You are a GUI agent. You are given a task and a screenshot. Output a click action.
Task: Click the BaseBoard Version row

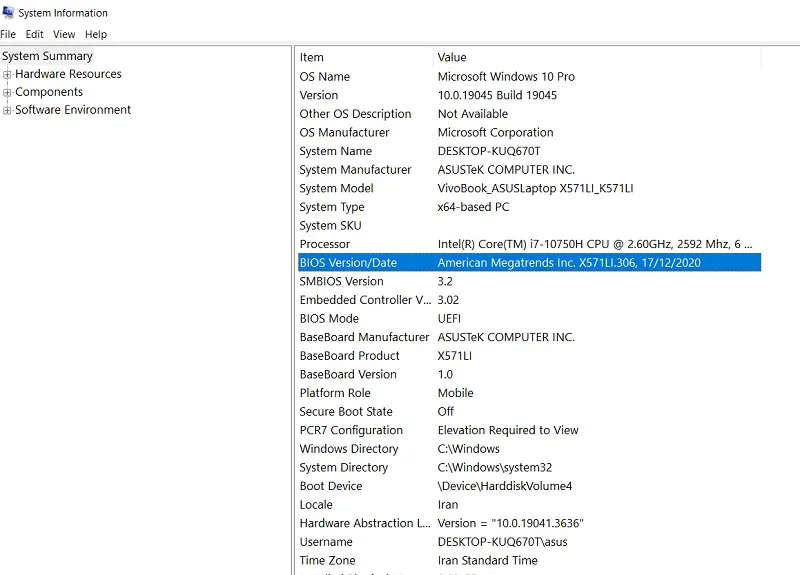529,374
